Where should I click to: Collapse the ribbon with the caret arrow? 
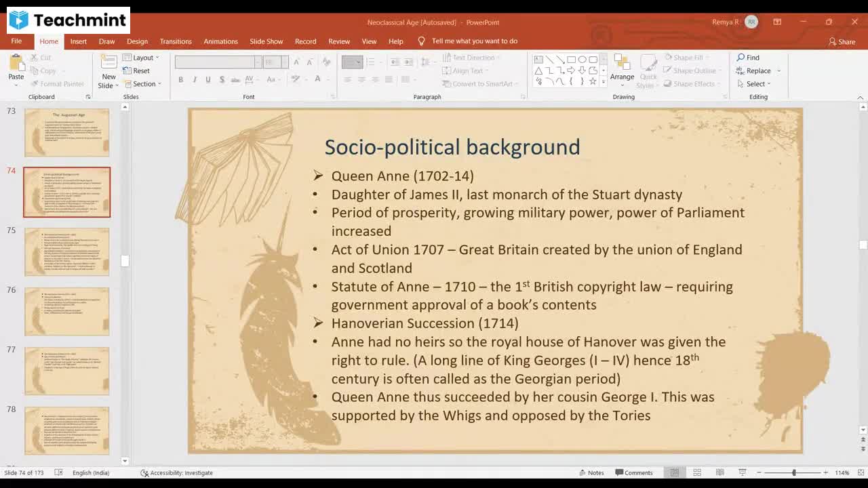click(861, 97)
